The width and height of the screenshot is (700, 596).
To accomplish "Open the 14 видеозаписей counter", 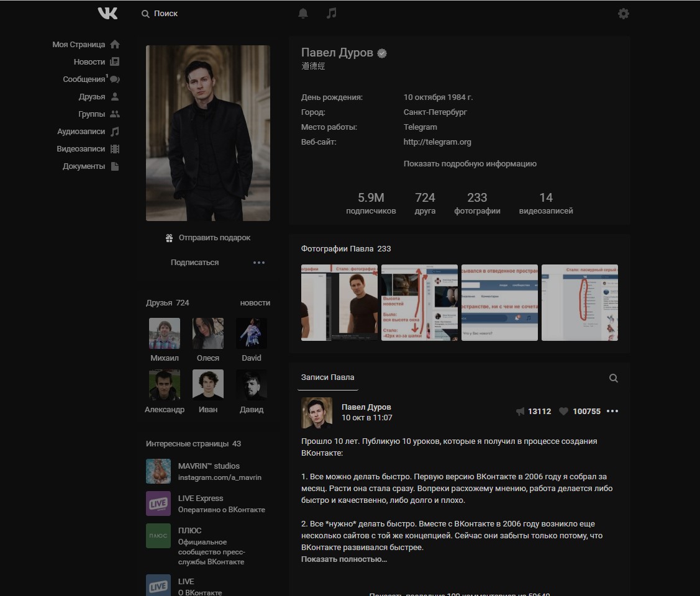I will tap(546, 204).
